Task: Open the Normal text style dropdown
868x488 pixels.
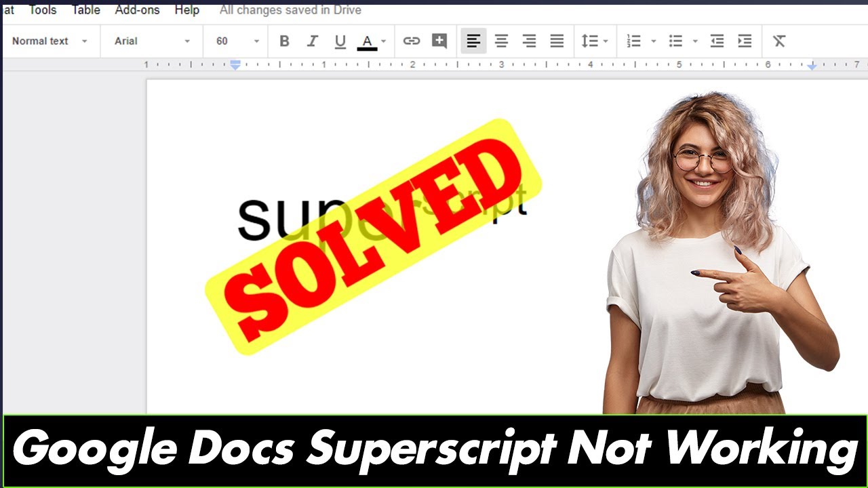Action: 50,41
